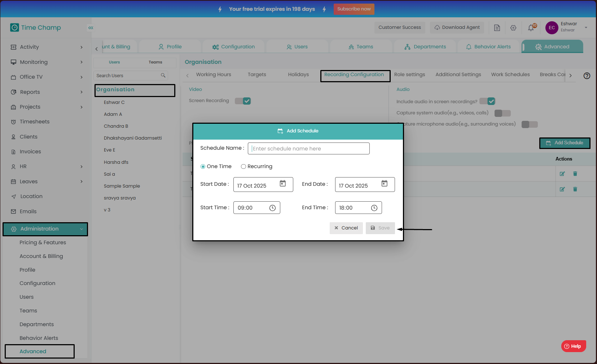This screenshot has width=597, height=364.
Task: Collapse the sidebar with double-chevron icon
Action: [x=91, y=28]
